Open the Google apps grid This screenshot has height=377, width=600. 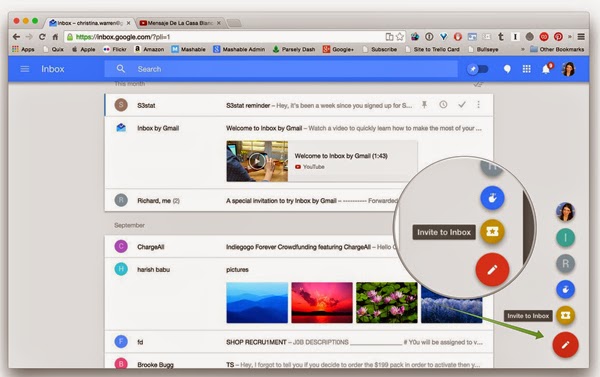point(527,69)
